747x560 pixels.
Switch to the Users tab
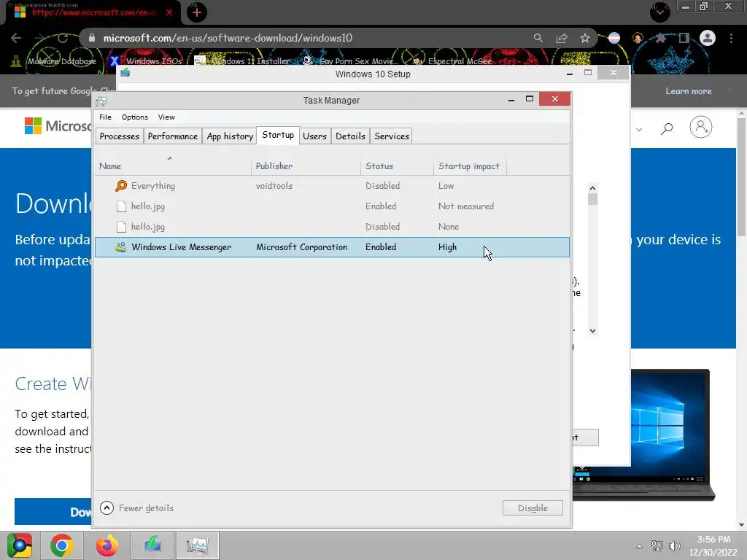click(x=314, y=136)
